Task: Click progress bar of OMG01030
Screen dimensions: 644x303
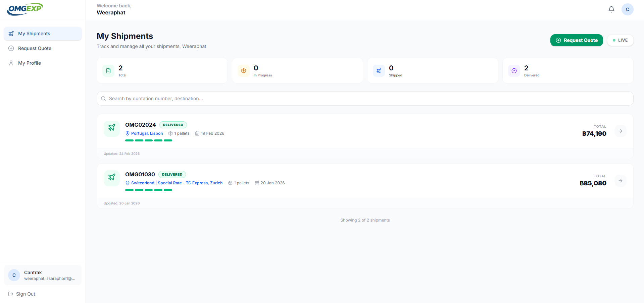Action: 149,190
